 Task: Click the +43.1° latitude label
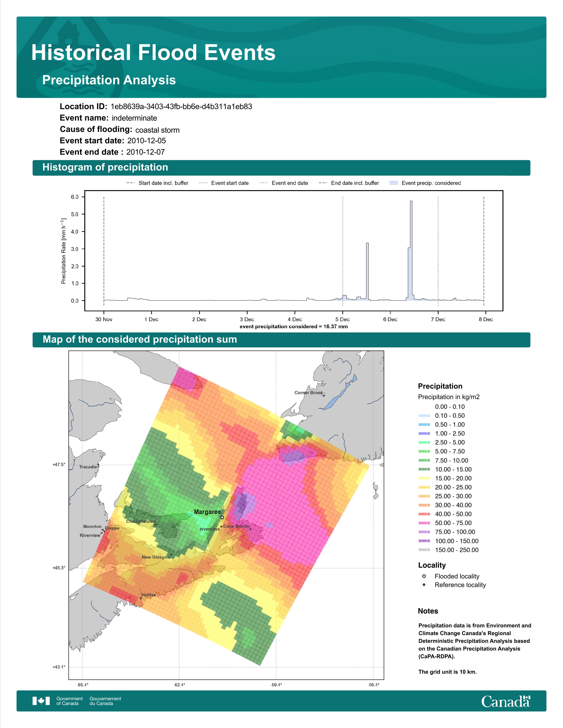tap(59, 667)
